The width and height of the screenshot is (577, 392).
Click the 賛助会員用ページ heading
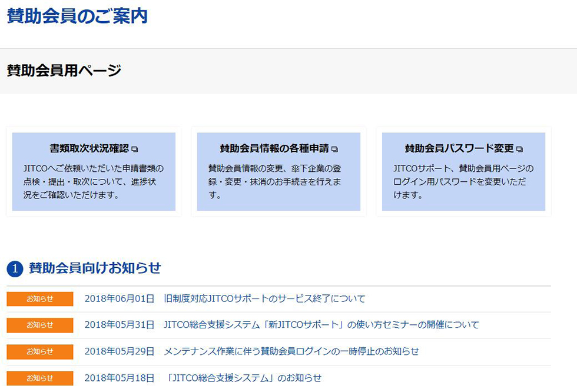tap(64, 70)
